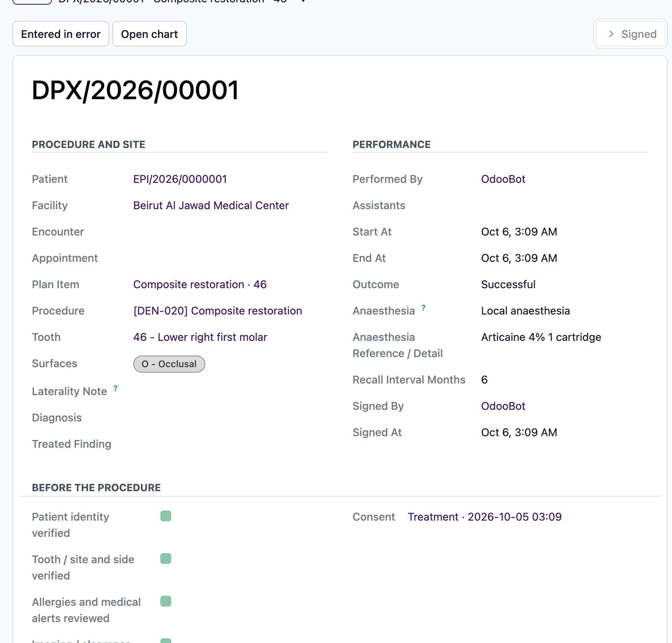The width and height of the screenshot is (672, 643).
Task: Click the Encounter field label
Action: [x=58, y=232]
